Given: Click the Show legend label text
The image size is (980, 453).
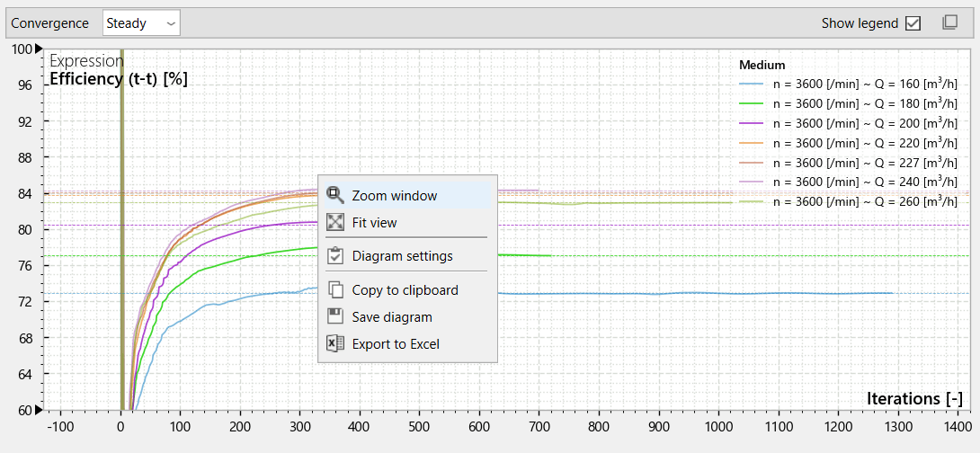Looking at the screenshot, I should pos(860,23).
